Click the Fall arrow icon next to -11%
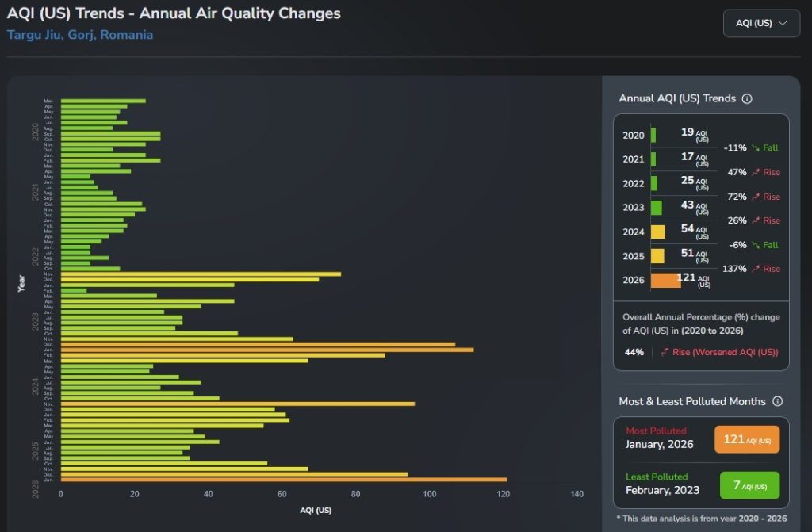 [756, 148]
